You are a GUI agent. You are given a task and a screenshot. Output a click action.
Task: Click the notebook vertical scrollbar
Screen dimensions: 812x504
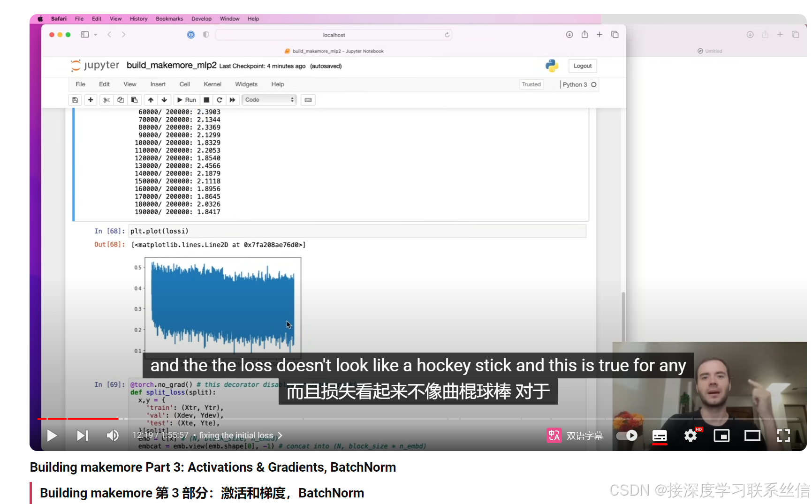point(623,317)
